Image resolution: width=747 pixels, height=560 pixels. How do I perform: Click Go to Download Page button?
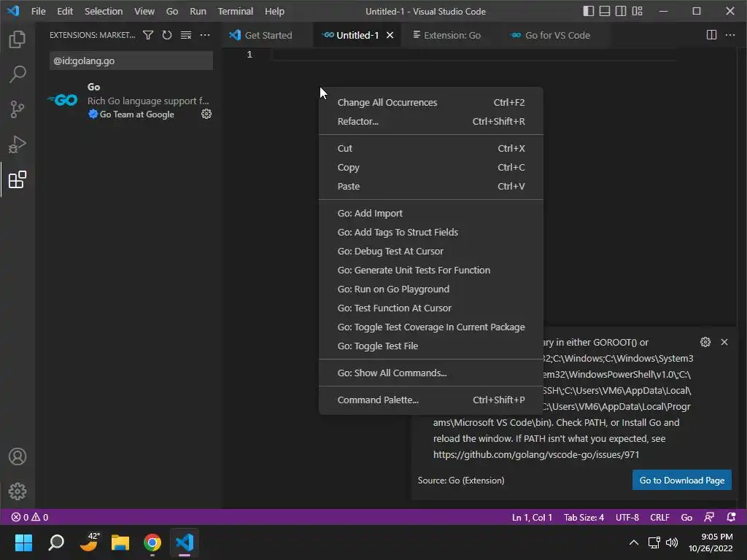point(682,480)
